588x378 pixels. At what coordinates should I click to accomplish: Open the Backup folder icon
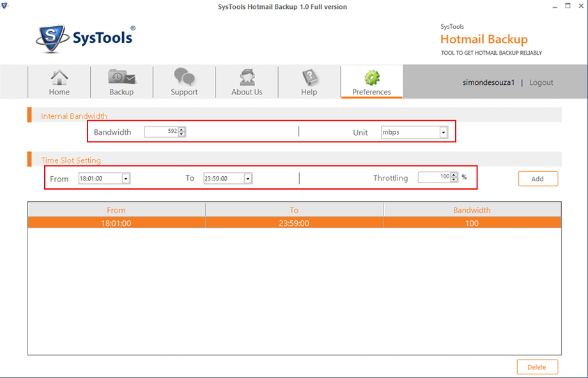[x=122, y=77]
